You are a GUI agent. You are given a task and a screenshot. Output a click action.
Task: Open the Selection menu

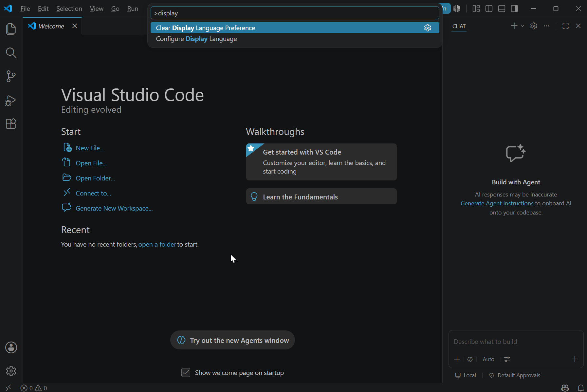click(x=69, y=9)
